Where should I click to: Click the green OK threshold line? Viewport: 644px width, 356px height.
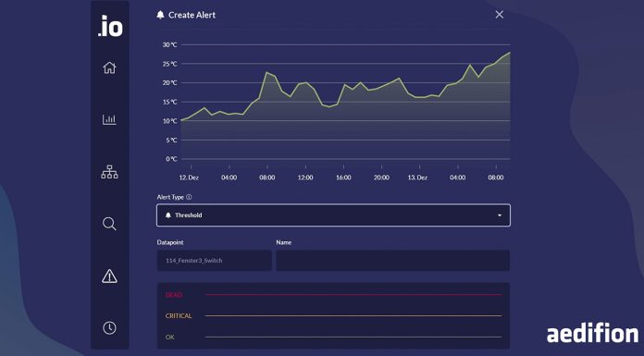[353, 338]
